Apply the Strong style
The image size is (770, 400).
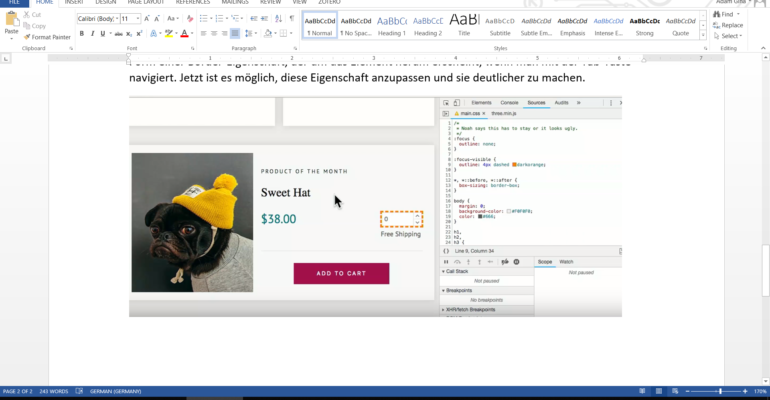(645, 26)
